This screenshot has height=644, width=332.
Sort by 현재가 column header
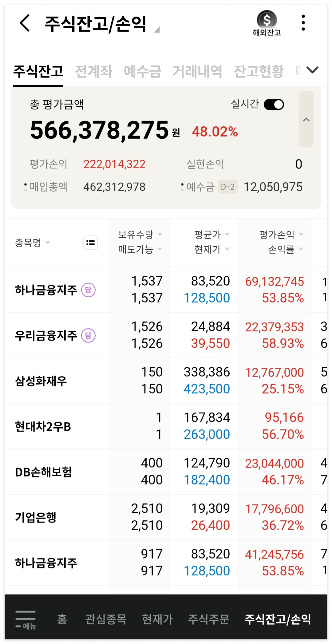click(212, 249)
